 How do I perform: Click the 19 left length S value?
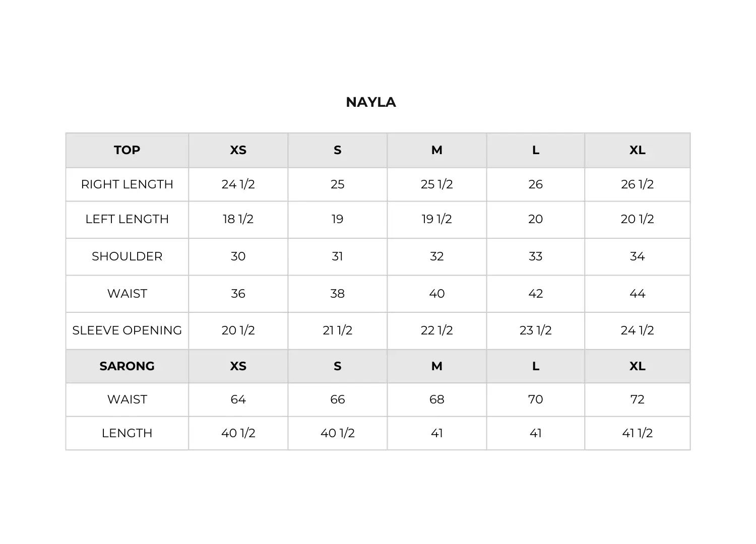[337, 219]
